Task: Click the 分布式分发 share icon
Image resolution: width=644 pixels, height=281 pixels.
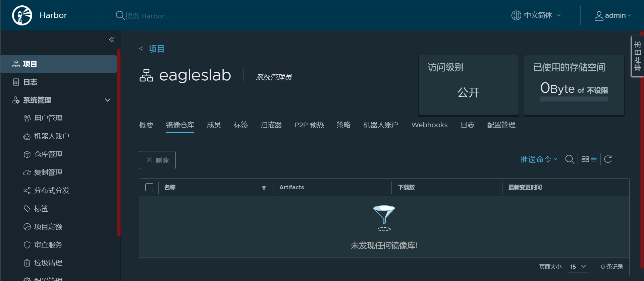Action: (x=27, y=191)
